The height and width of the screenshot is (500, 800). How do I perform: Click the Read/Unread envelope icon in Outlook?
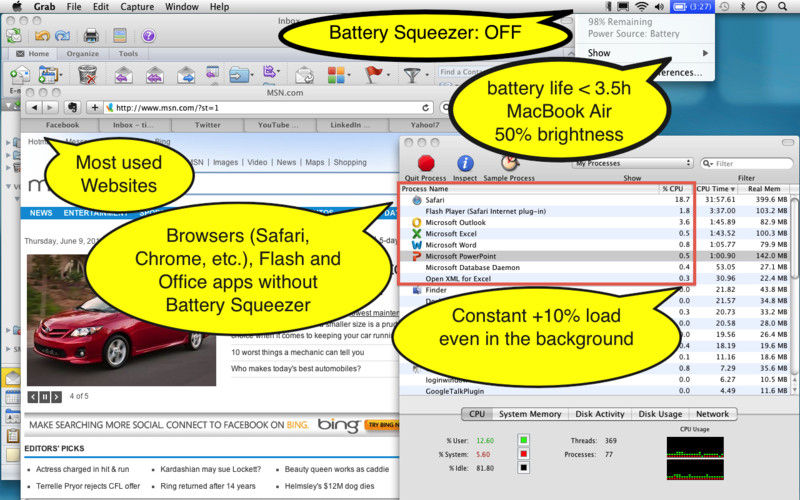tap(305, 75)
